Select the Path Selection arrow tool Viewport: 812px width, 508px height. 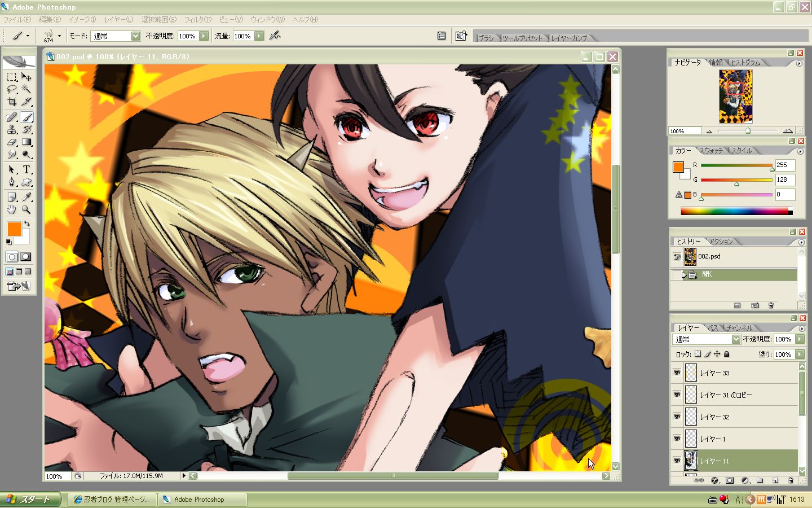click(x=12, y=169)
